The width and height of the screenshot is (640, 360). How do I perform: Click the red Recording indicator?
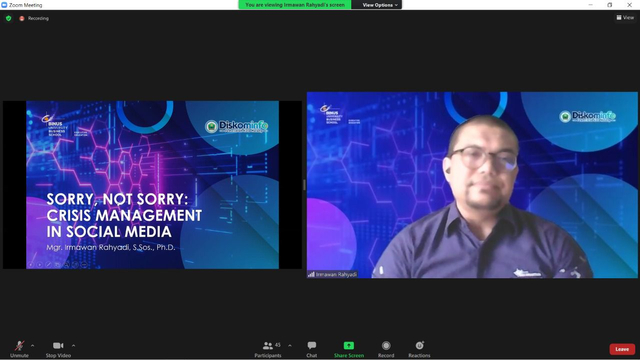tap(34, 18)
